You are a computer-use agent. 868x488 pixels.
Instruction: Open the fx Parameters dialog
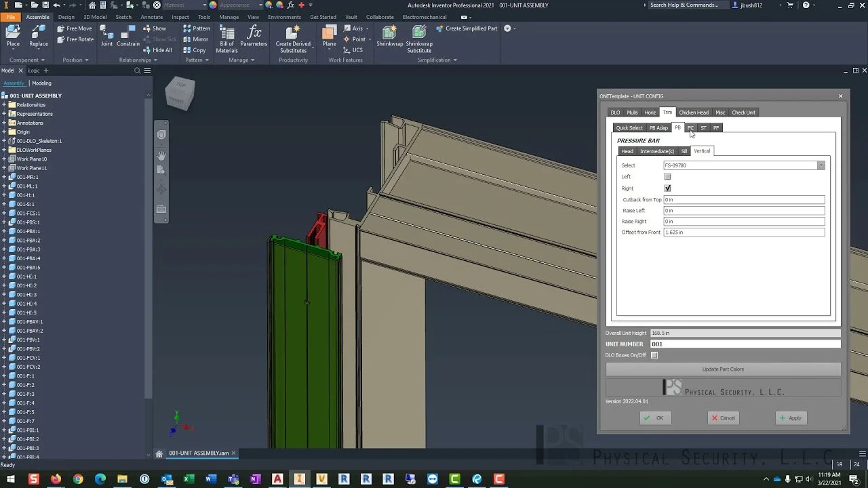click(254, 37)
